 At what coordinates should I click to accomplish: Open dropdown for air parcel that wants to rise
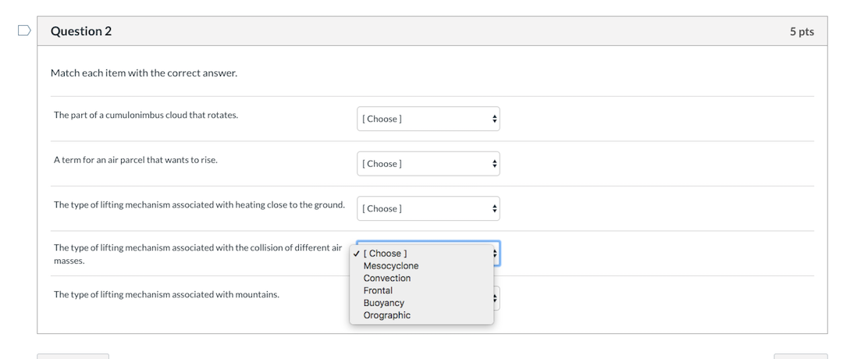428,164
